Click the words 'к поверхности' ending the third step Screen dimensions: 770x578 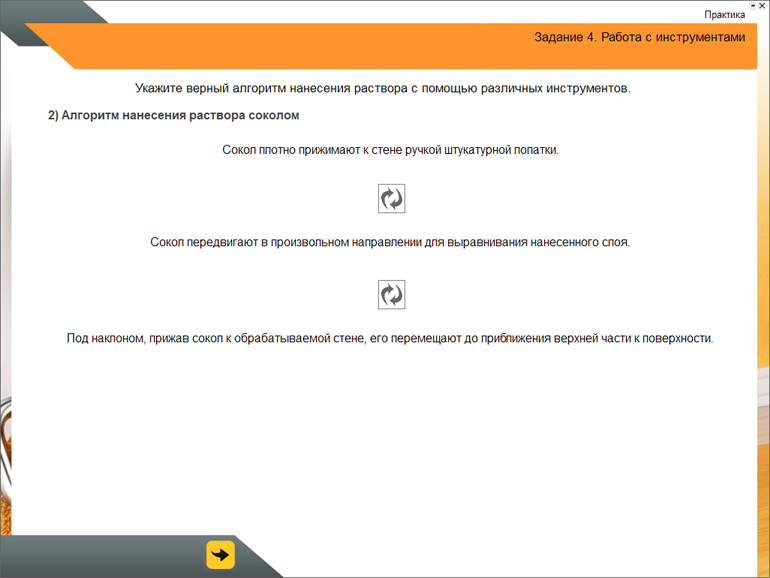pos(678,338)
